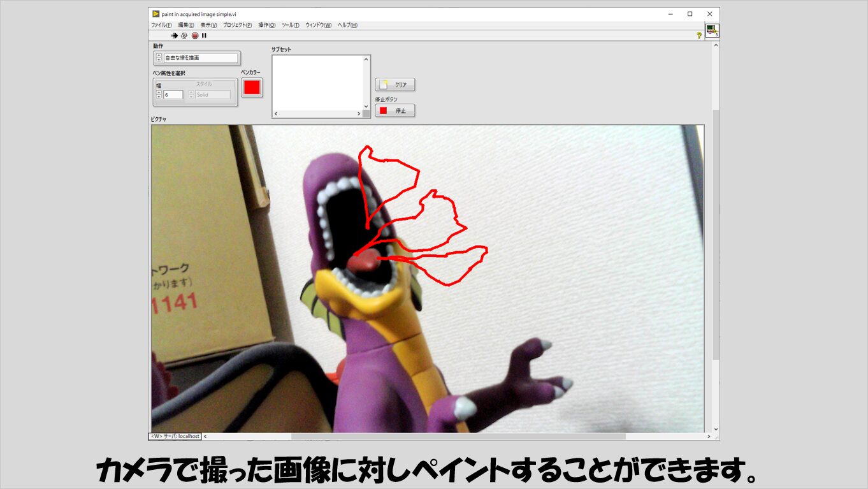
Task: Open the ファイル(F) menu
Action: click(161, 25)
